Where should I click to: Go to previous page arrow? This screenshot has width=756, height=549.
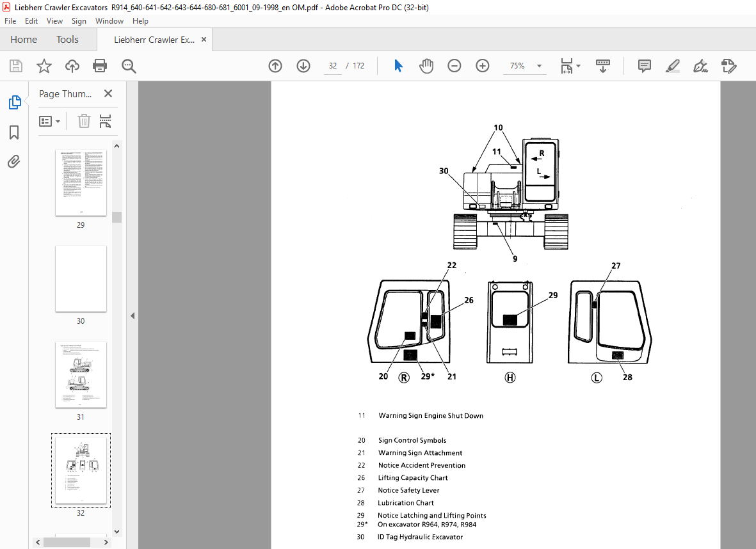click(275, 66)
